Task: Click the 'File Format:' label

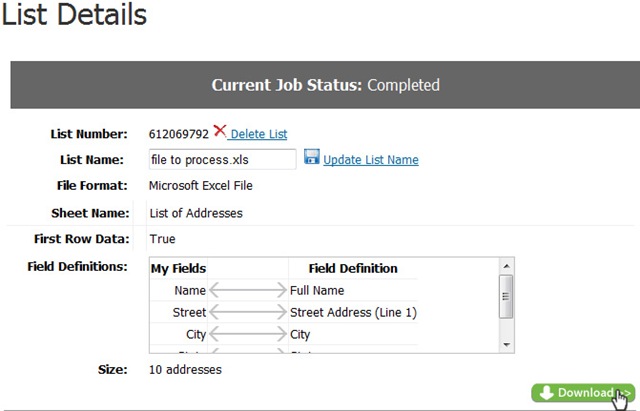Action: 92,186
